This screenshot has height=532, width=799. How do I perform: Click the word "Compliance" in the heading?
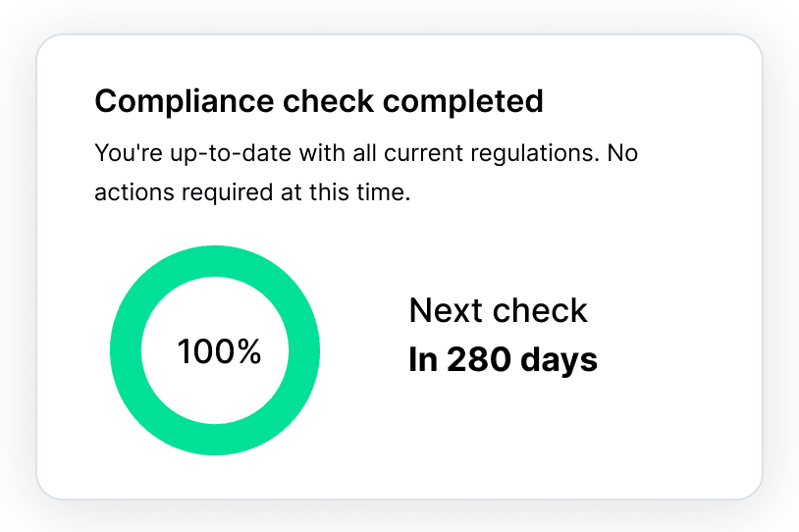point(185,101)
